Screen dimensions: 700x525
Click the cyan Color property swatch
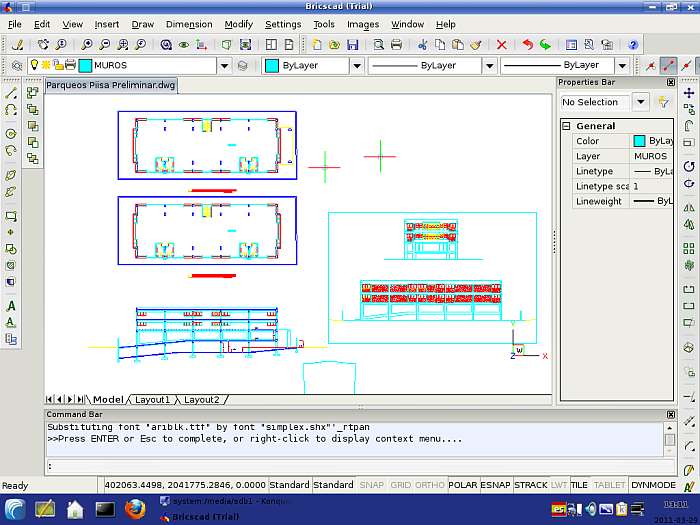tap(639, 141)
